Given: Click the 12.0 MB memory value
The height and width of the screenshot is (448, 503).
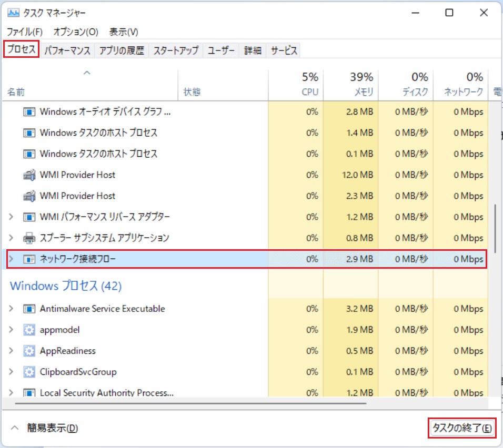Looking at the screenshot, I should click(357, 175).
